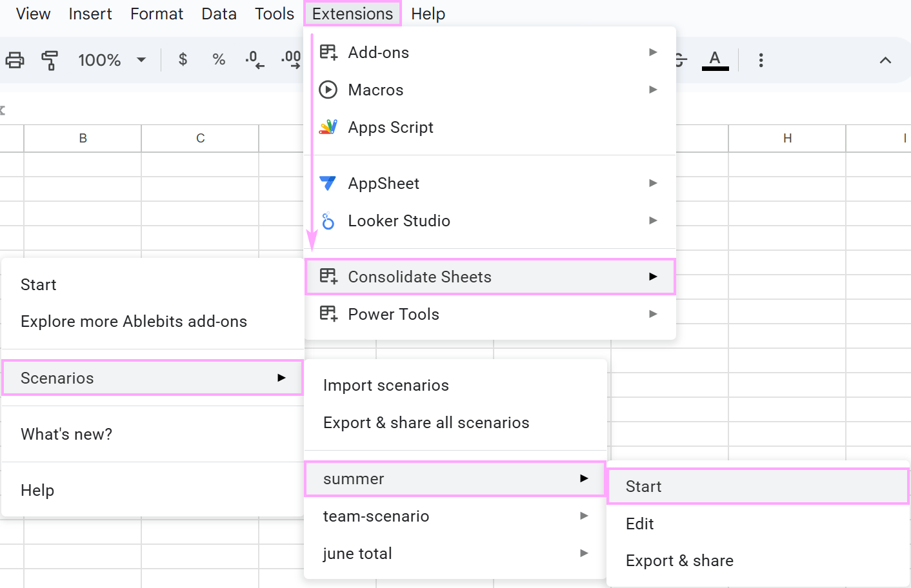Click the Add-ons icon
Screen dimensions: 911x588
tap(328, 52)
